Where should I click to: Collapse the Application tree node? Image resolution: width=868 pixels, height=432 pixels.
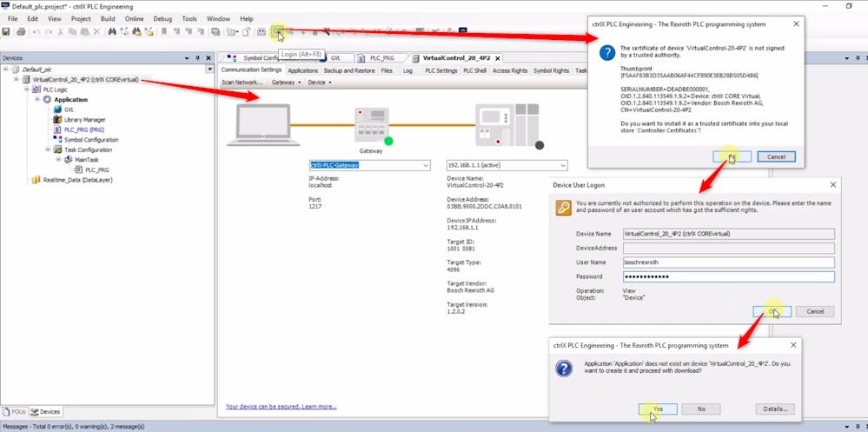37,100
